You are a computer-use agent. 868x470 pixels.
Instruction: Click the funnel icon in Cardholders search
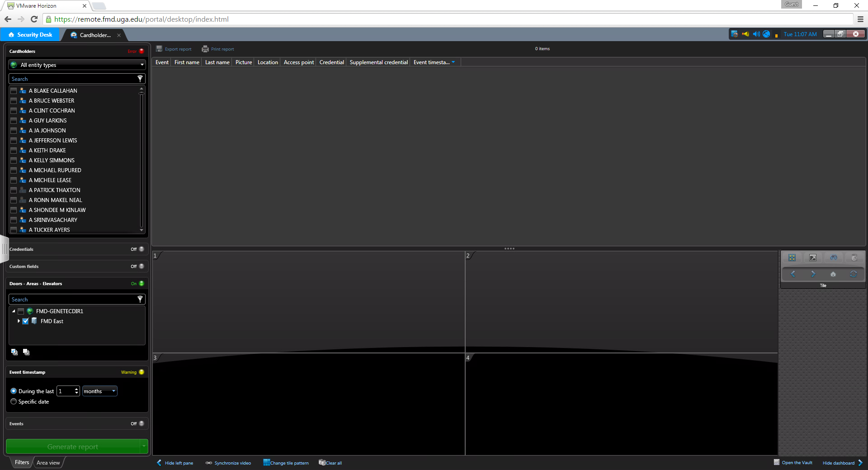click(140, 79)
